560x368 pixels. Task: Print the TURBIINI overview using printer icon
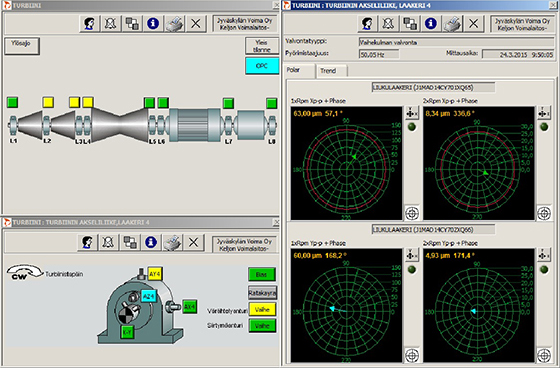[x=175, y=24]
